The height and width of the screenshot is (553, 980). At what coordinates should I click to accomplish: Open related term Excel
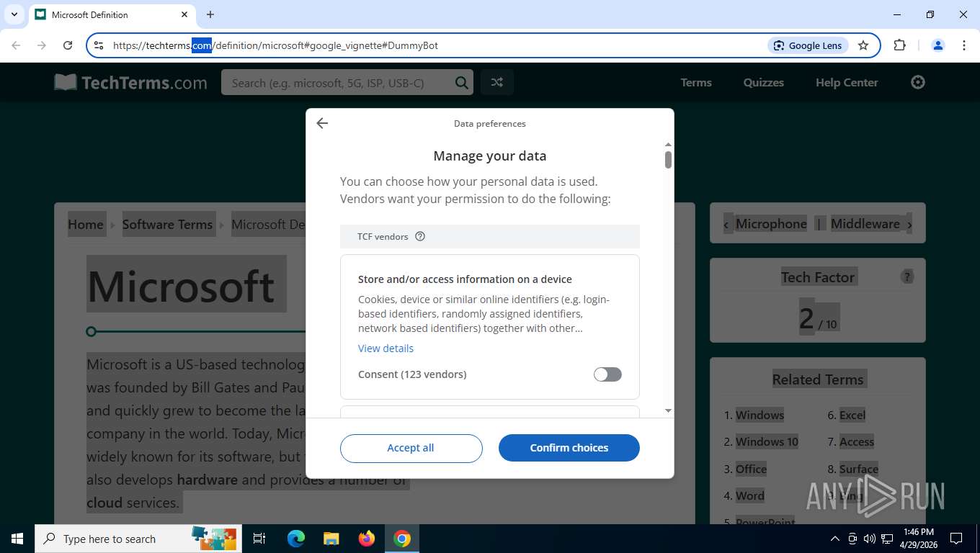[x=852, y=415]
